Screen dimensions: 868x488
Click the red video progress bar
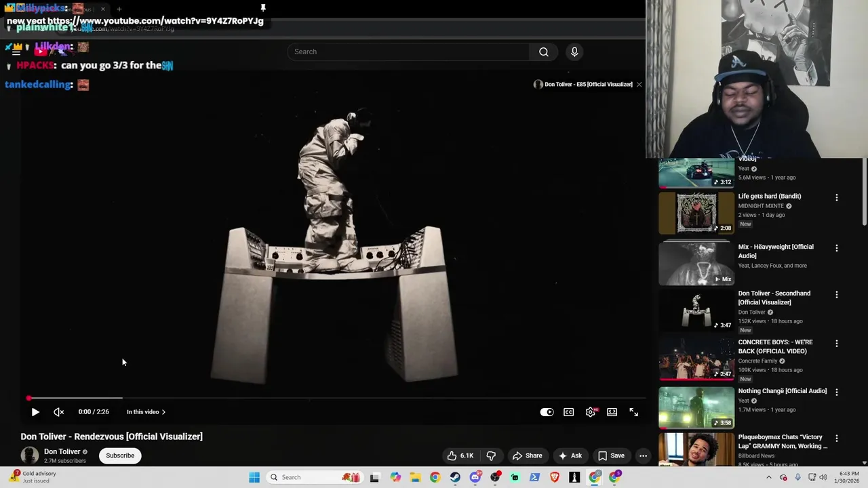point(336,399)
